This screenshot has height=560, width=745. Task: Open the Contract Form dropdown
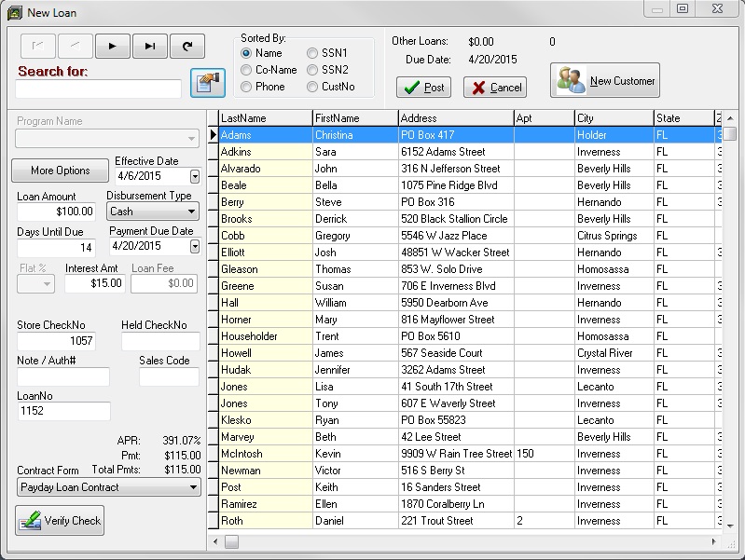193,487
